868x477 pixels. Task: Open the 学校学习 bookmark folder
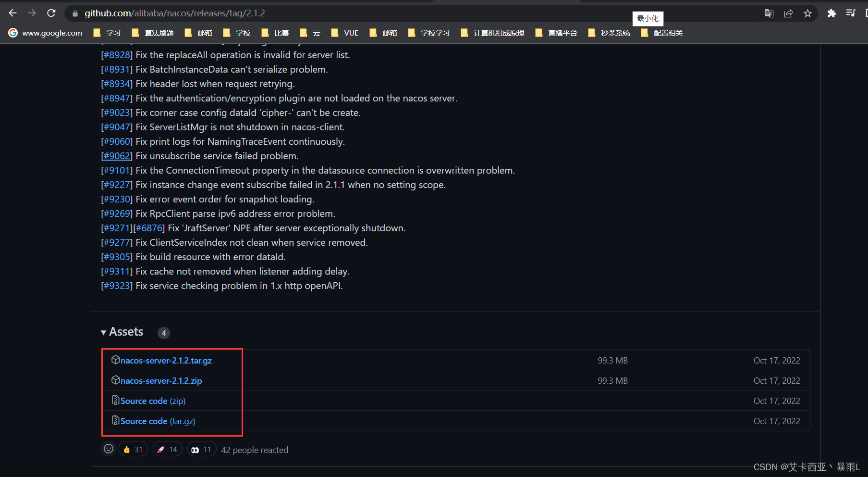429,33
